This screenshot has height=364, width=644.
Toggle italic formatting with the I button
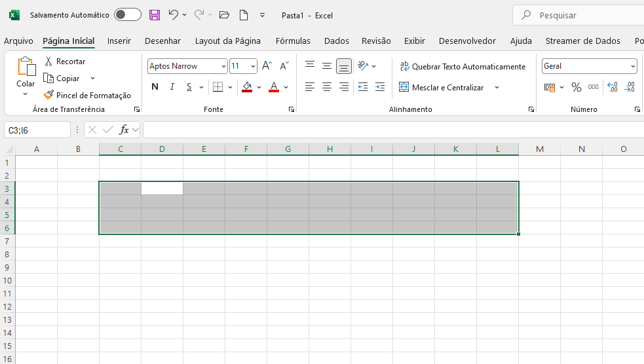(x=172, y=87)
